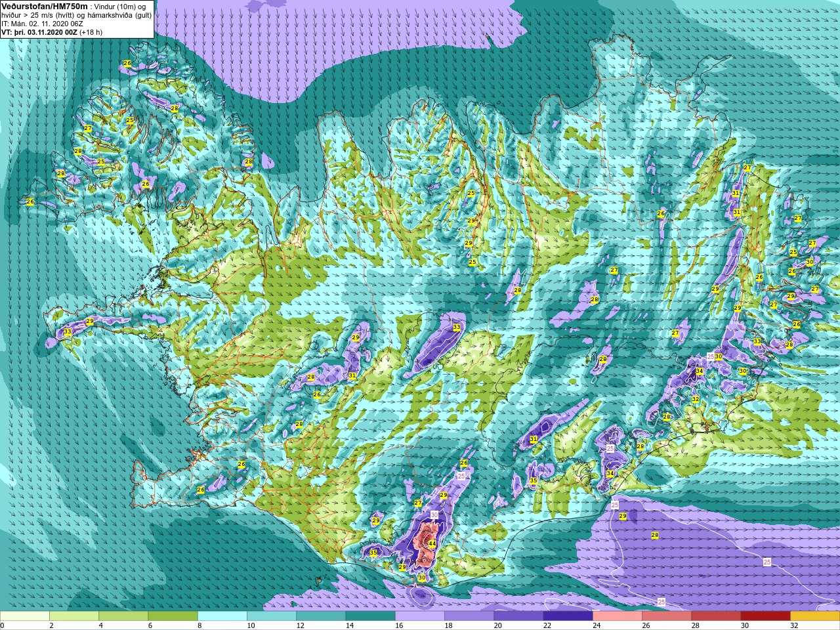The width and height of the screenshot is (840, 630).
Task: Click the pale yellow 0–2 legend swatch
Action: click(25, 616)
